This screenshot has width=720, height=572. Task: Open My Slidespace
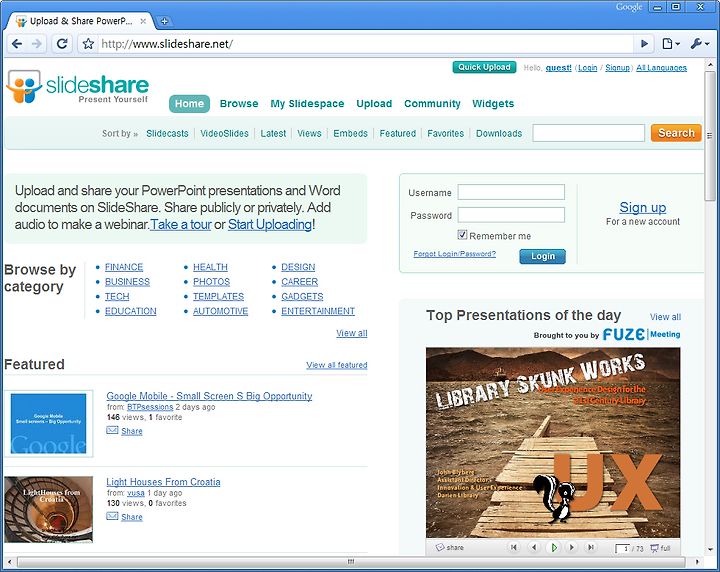click(x=307, y=104)
